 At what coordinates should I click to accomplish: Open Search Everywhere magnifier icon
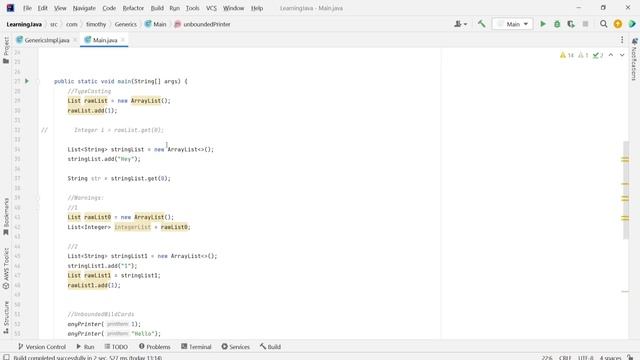tap(603, 24)
